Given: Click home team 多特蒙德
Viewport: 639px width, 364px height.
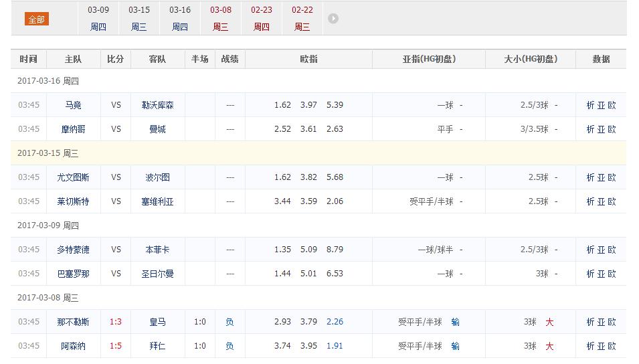Looking at the screenshot, I should pyautogui.click(x=74, y=250).
